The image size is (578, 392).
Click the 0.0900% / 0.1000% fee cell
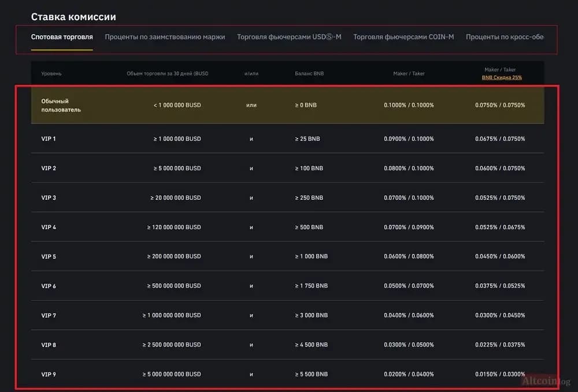click(409, 139)
